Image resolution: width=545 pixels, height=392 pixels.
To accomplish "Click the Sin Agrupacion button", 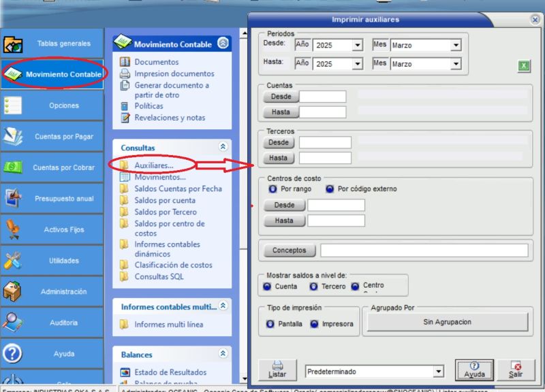I will click(x=447, y=322).
